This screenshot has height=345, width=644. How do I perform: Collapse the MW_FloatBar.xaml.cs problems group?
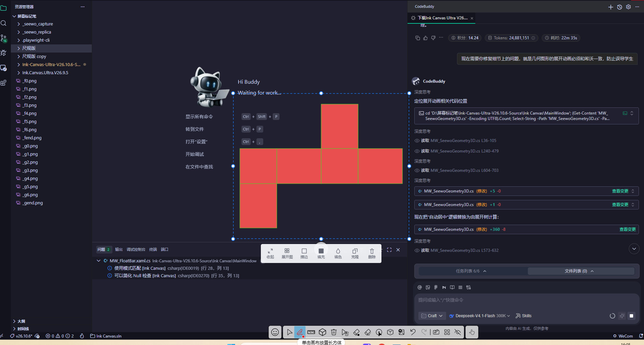pos(99,261)
